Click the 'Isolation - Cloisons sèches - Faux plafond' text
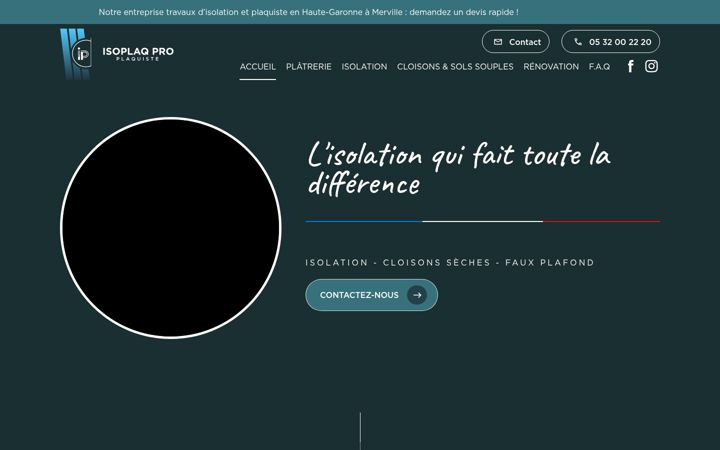Image resolution: width=720 pixels, height=450 pixels. click(450, 263)
